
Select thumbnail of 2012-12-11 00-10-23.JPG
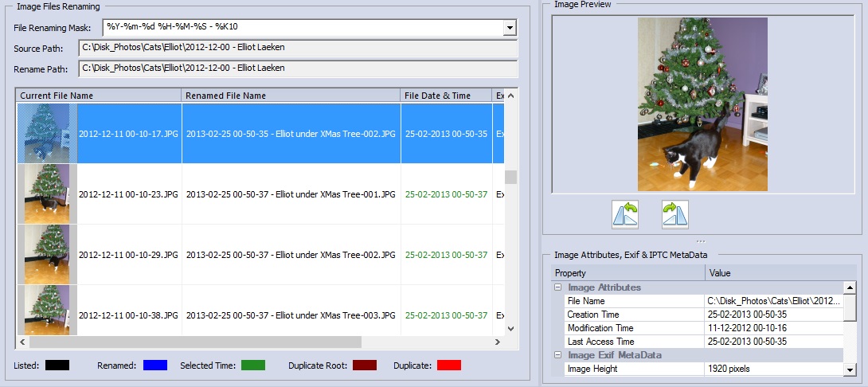point(47,193)
